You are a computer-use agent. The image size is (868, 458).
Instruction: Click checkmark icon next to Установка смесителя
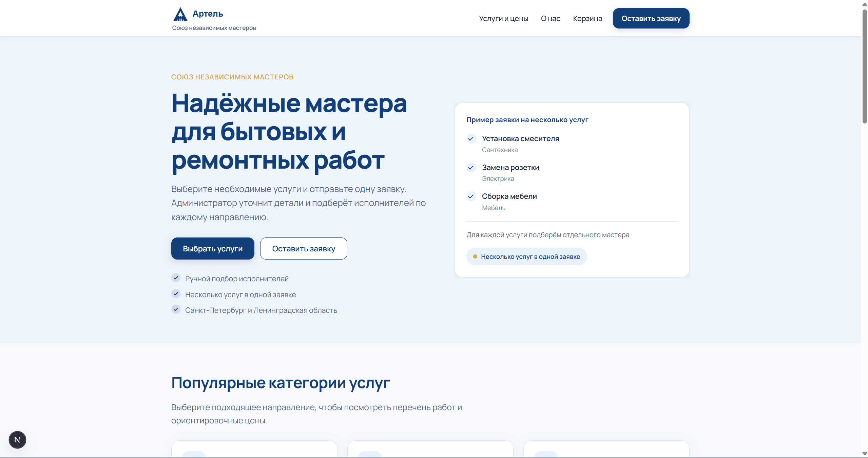click(471, 139)
